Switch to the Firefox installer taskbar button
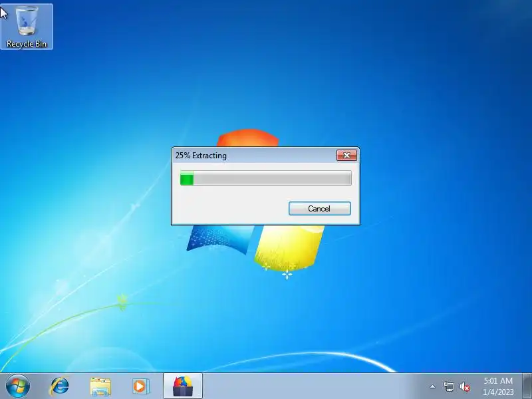 coord(183,386)
